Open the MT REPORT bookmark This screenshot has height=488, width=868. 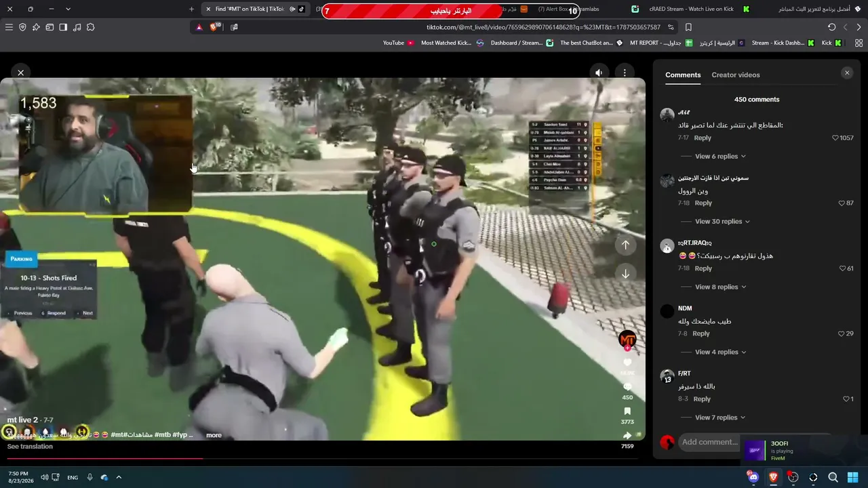pyautogui.click(x=661, y=43)
